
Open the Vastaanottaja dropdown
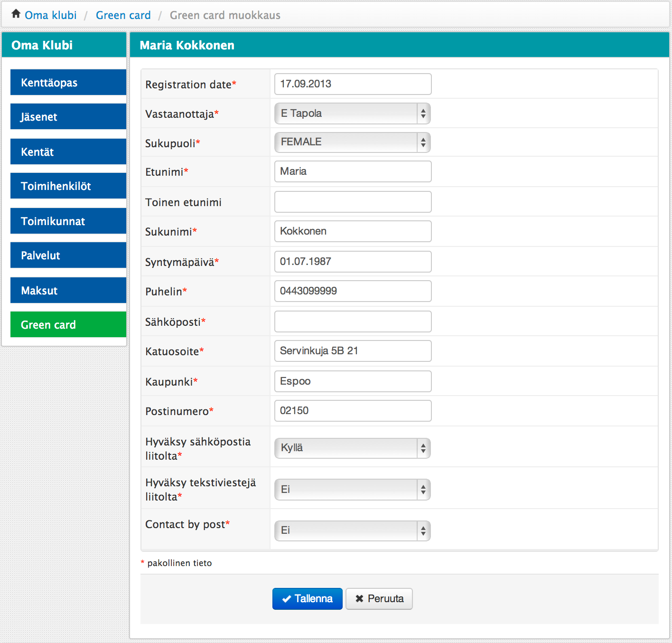353,113
